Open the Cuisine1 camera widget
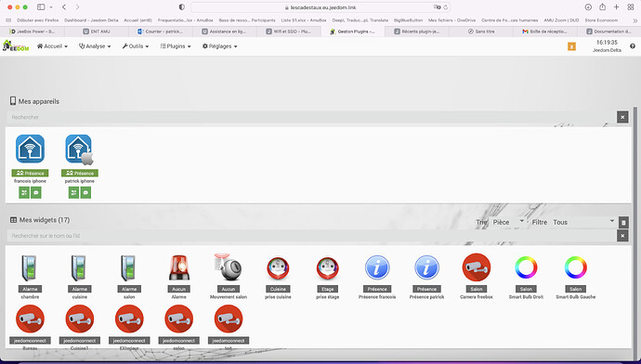 pyautogui.click(x=79, y=318)
